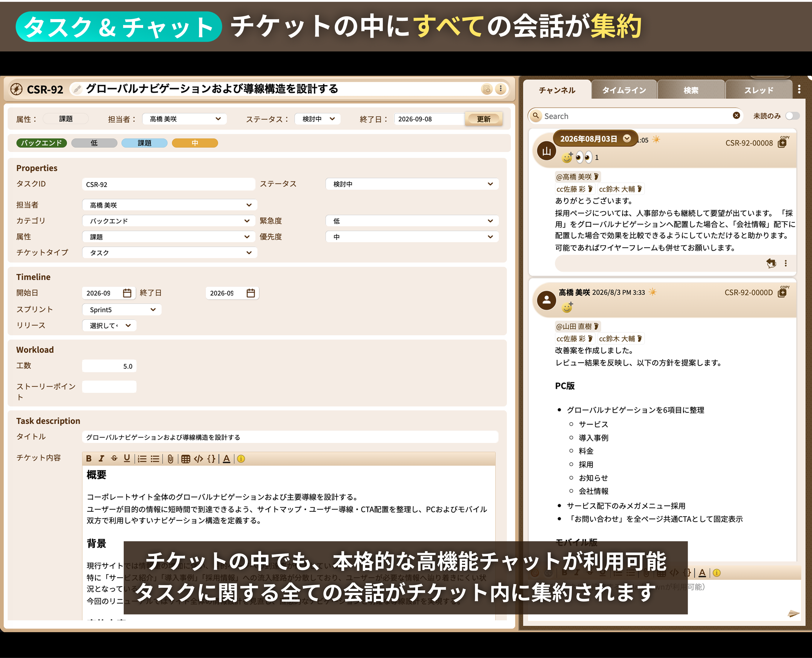Switch to the チャンネル tab

[x=557, y=90]
